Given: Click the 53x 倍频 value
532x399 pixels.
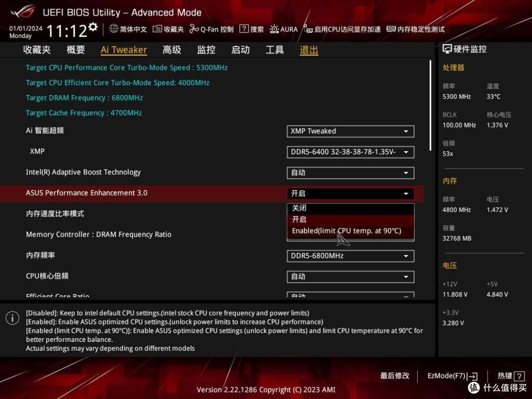Looking at the screenshot, I should (448, 154).
